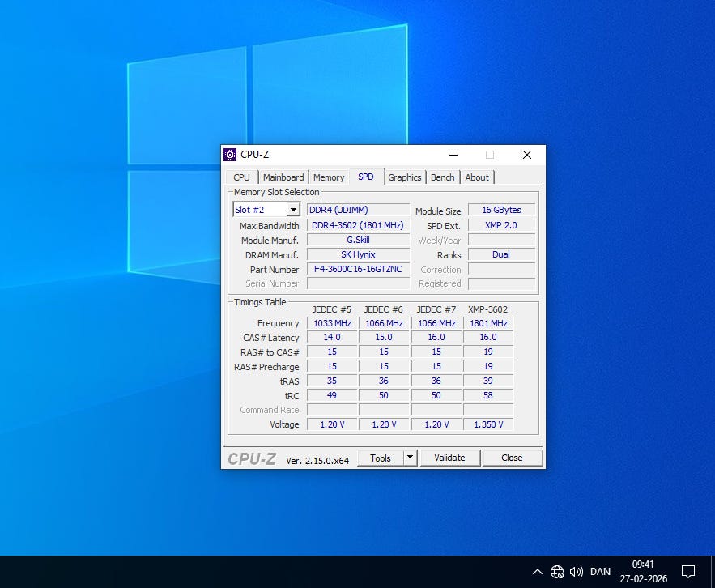Open the About tab
This screenshot has width=715, height=588.
[x=477, y=177]
